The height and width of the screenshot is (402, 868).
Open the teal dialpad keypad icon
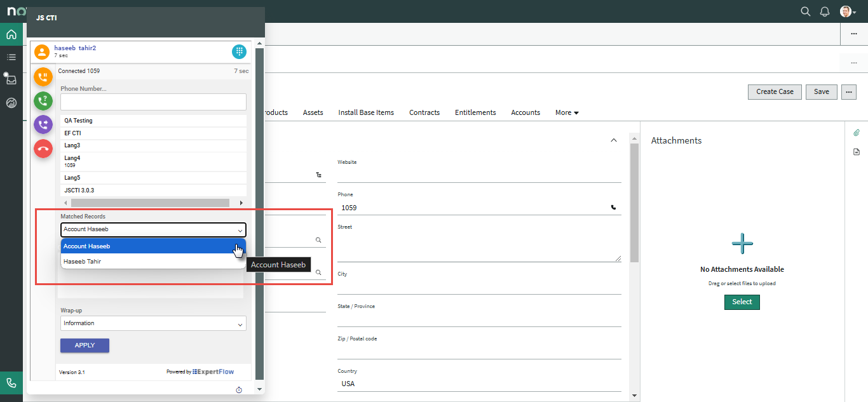coord(239,51)
